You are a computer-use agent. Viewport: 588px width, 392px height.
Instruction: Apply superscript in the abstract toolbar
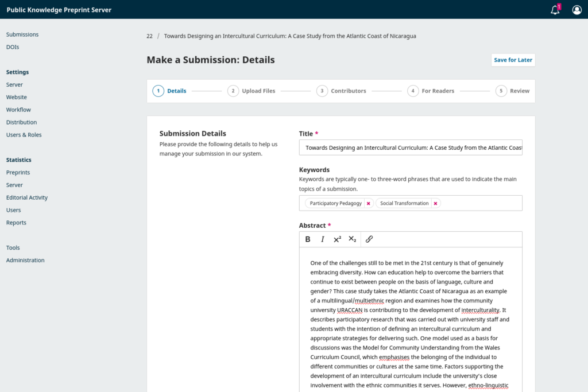pyautogui.click(x=337, y=239)
